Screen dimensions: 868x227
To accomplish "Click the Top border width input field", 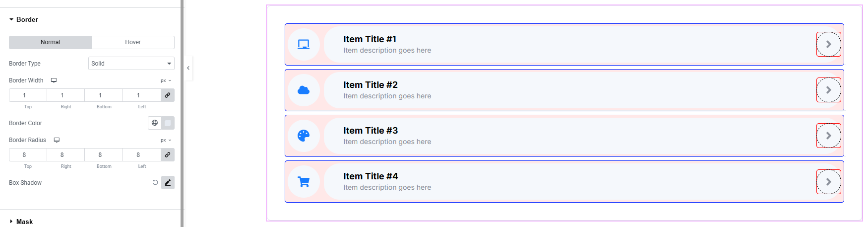I will (28, 95).
